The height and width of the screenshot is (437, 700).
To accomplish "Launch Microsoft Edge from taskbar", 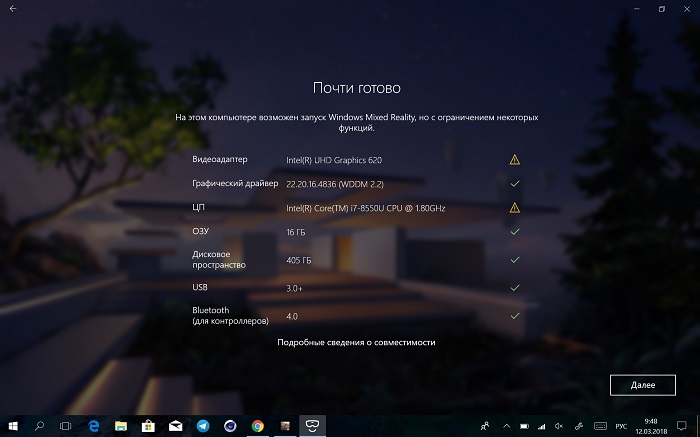I will (x=93, y=426).
